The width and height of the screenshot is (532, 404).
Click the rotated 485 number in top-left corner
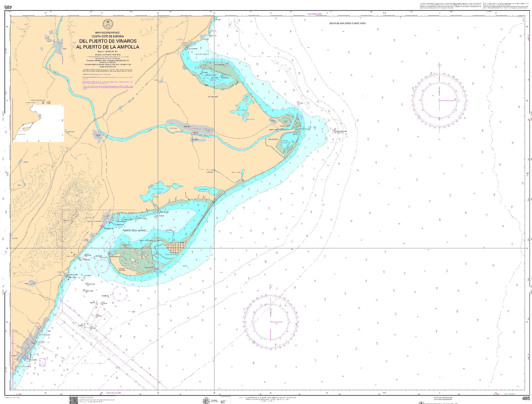(8, 7)
